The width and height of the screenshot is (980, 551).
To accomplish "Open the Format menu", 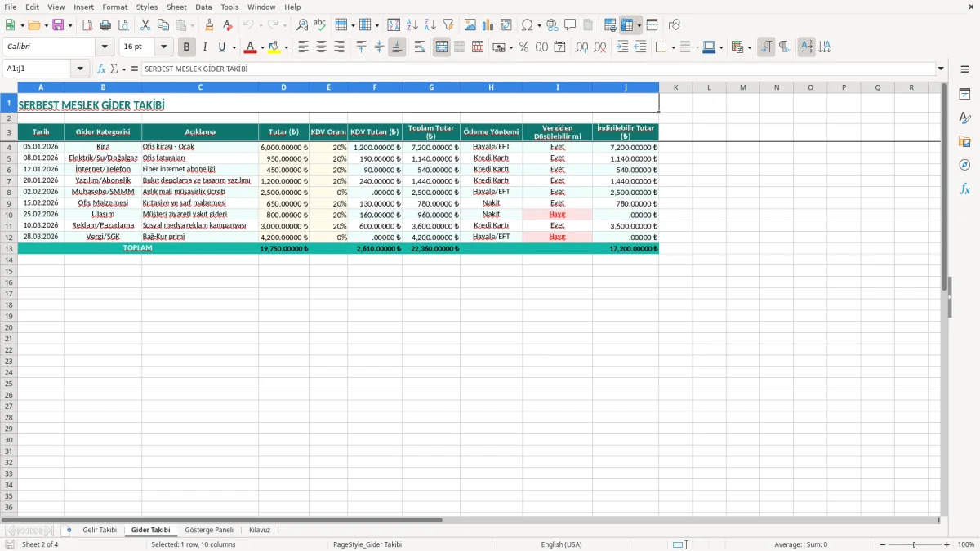I will pos(114,7).
